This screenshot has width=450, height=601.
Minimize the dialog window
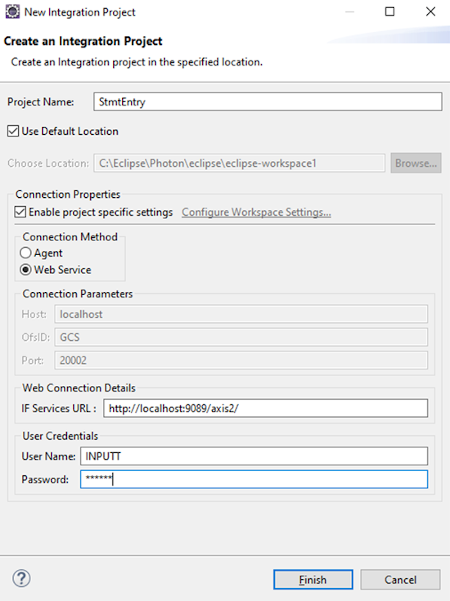(x=349, y=11)
